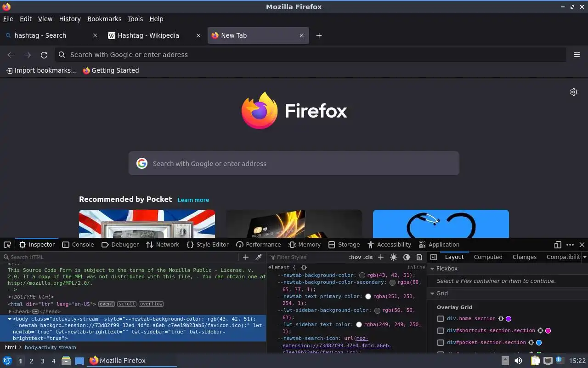
Task: Click the show desktop taskbar icon
Action: click(x=79, y=361)
